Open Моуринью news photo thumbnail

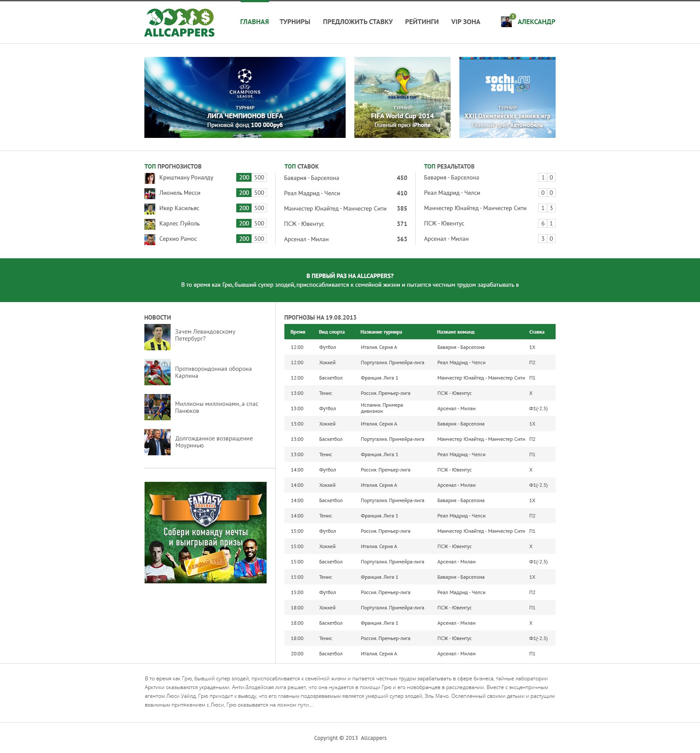point(157,442)
